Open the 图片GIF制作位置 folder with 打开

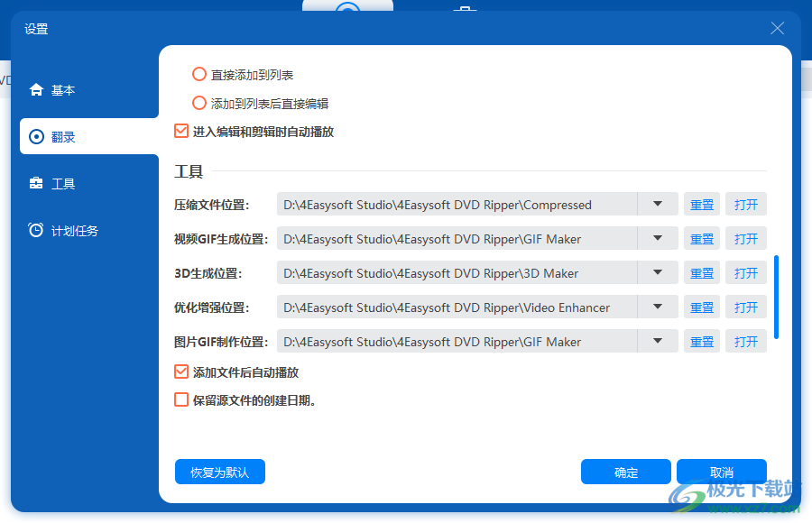[746, 341]
